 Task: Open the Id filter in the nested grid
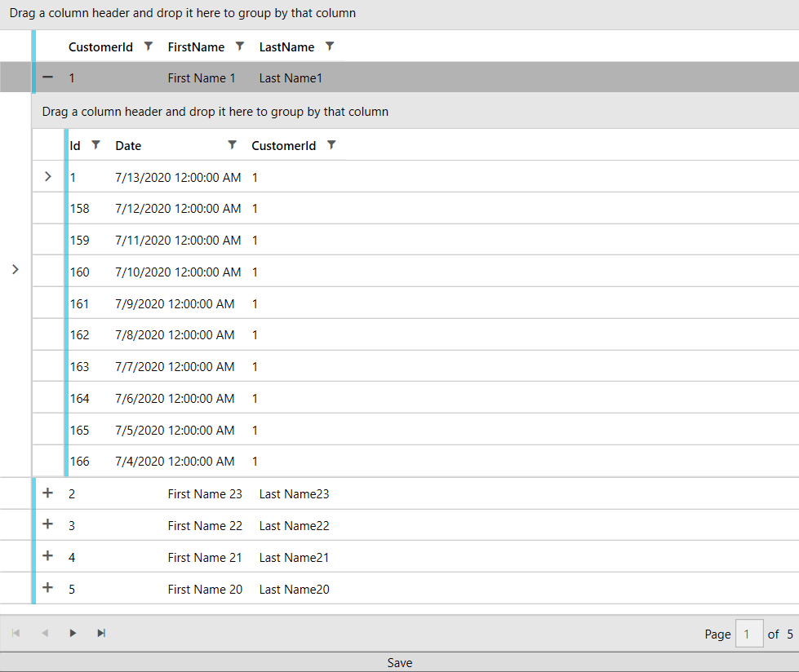pyautogui.click(x=96, y=145)
